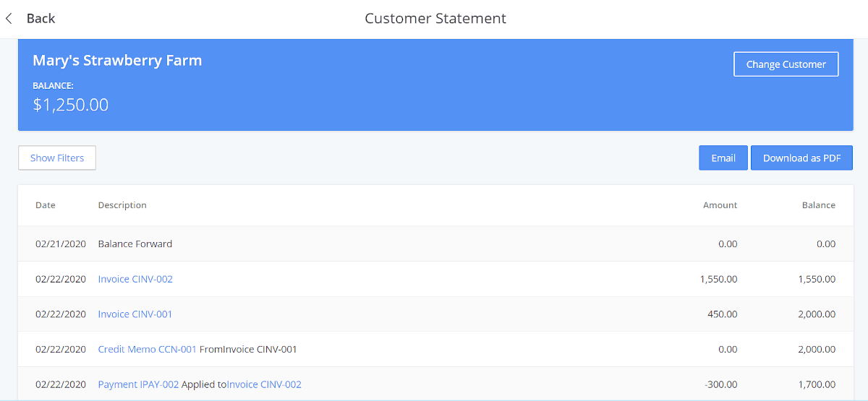Screen dimensions: 868x401
Task: Download the statement as PDF
Action: click(801, 158)
